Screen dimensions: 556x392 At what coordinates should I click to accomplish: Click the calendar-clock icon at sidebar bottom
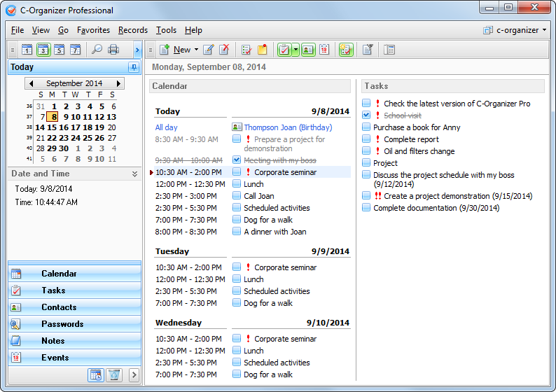[x=96, y=375]
